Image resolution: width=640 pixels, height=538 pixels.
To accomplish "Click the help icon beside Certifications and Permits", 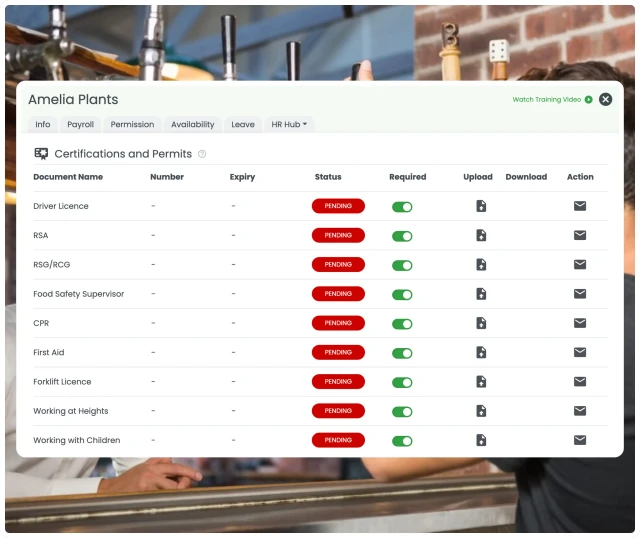I will pyautogui.click(x=202, y=154).
